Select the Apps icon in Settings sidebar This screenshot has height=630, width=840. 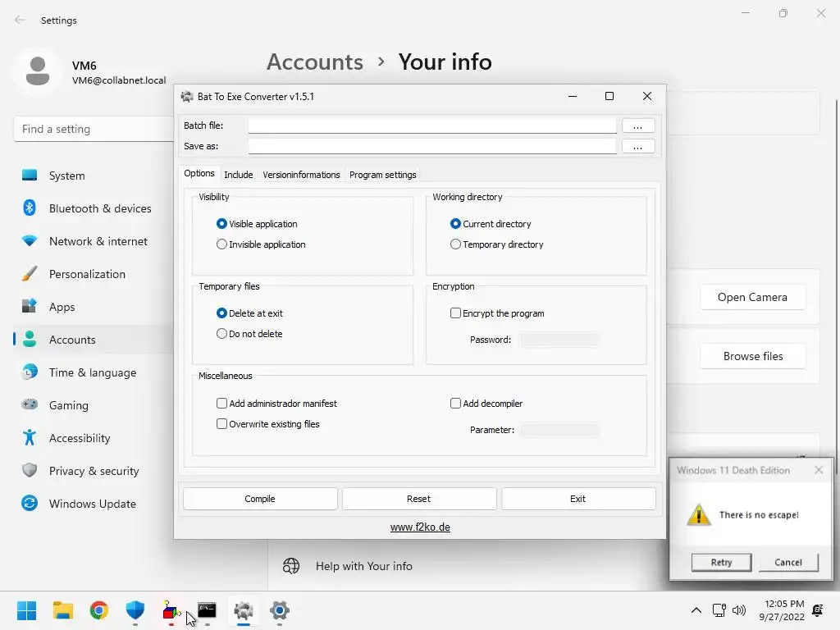click(30, 307)
